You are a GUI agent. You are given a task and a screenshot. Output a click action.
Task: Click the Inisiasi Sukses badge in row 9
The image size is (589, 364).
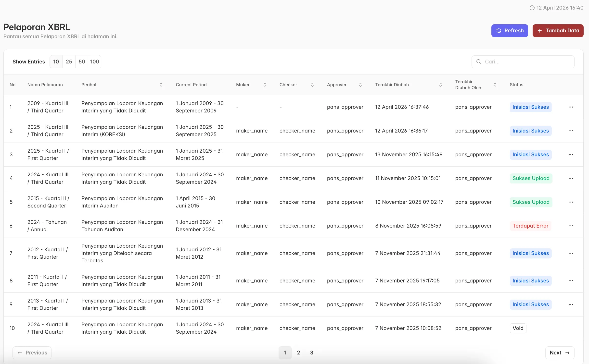(x=531, y=304)
